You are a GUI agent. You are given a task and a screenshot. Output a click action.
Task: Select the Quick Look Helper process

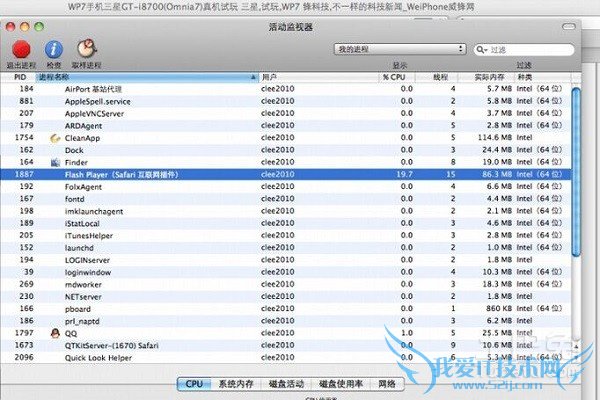click(285, 358)
